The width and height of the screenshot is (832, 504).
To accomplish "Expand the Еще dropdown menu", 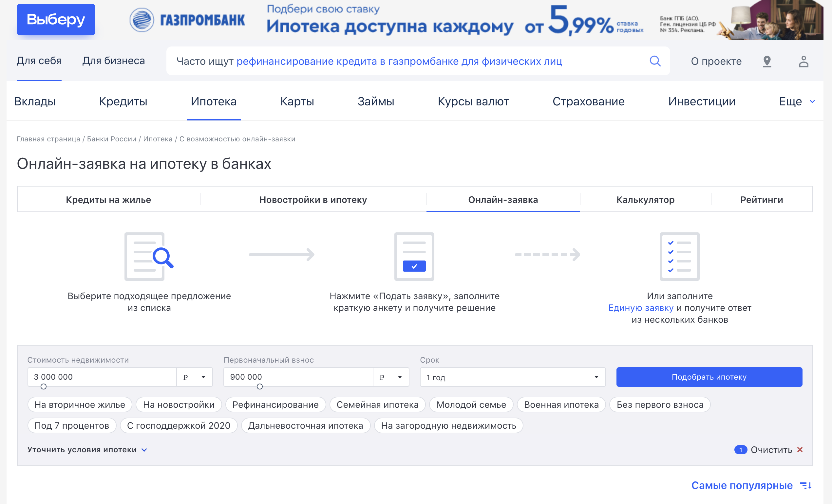I will (797, 101).
